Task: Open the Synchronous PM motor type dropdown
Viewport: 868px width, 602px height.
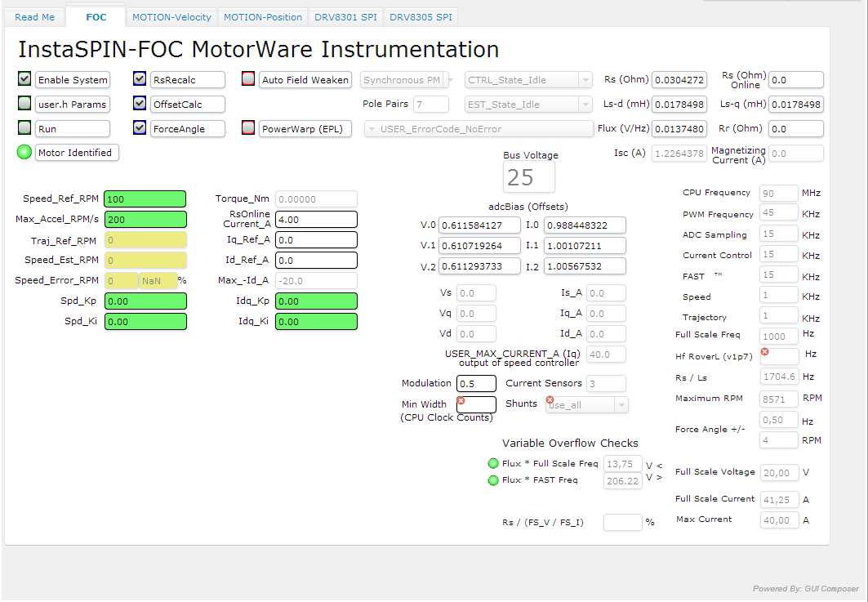Action: click(x=407, y=80)
